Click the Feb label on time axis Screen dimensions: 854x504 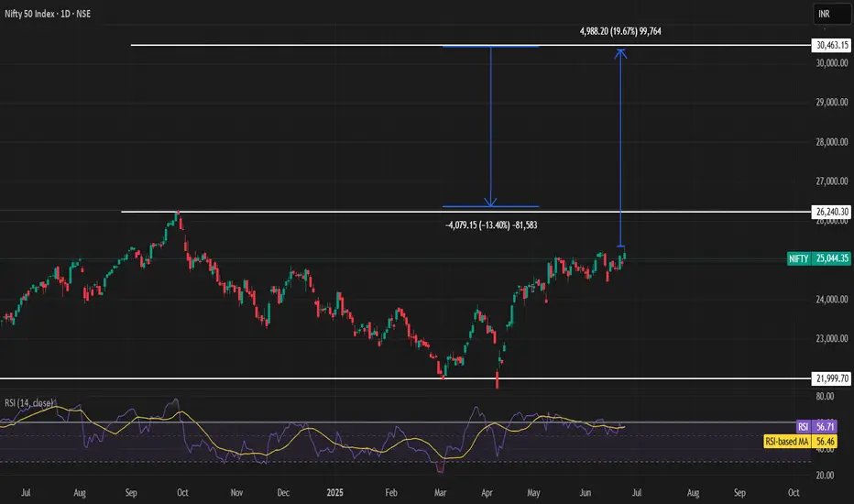[391, 493]
